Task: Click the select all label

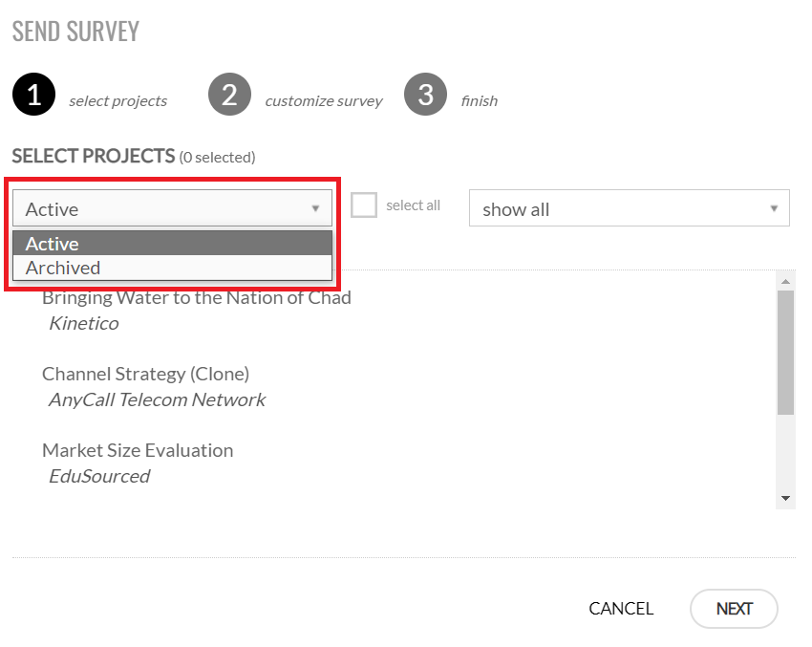Action: click(x=413, y=205)
